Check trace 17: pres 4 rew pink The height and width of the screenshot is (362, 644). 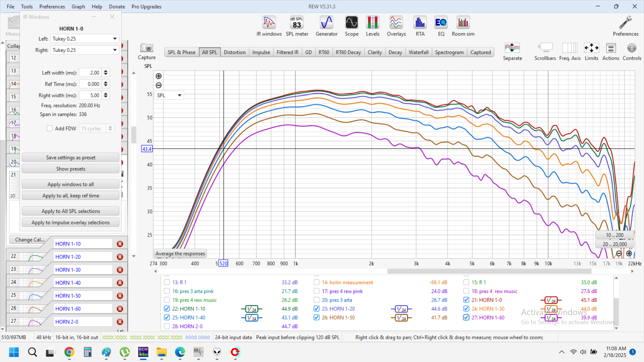[316, 291]
